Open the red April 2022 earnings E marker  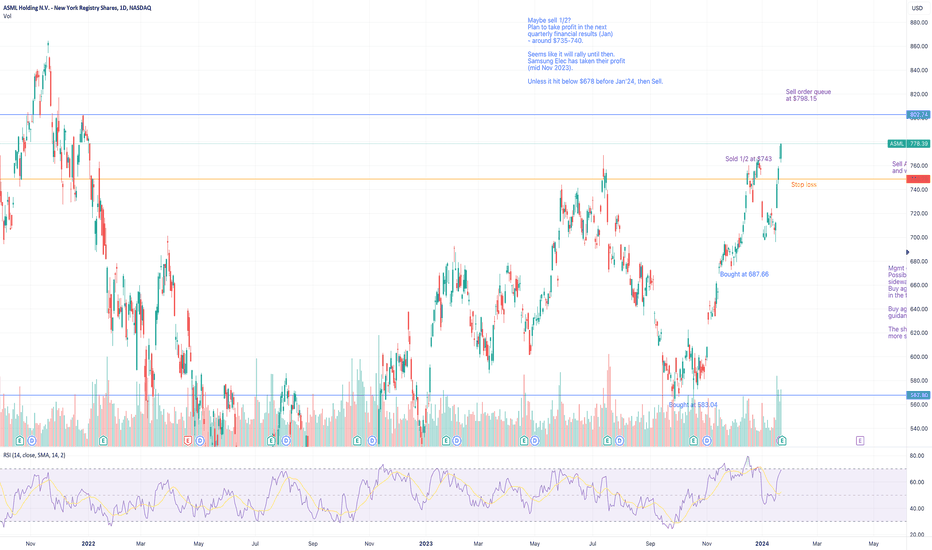click(x=188, y=441)
